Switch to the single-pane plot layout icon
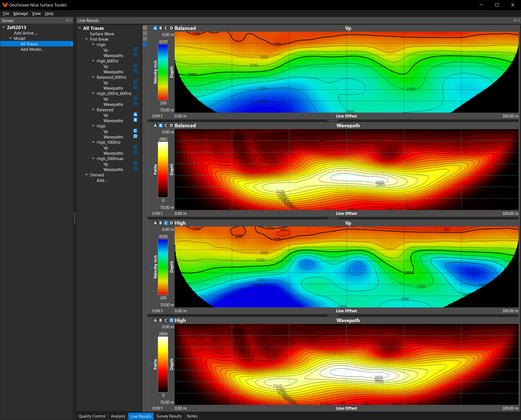 coord(145,28)
